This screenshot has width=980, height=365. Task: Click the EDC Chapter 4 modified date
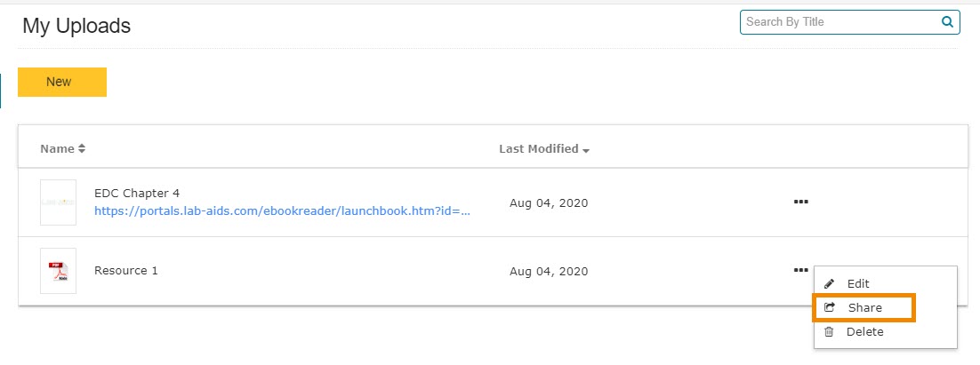(548, 203)
